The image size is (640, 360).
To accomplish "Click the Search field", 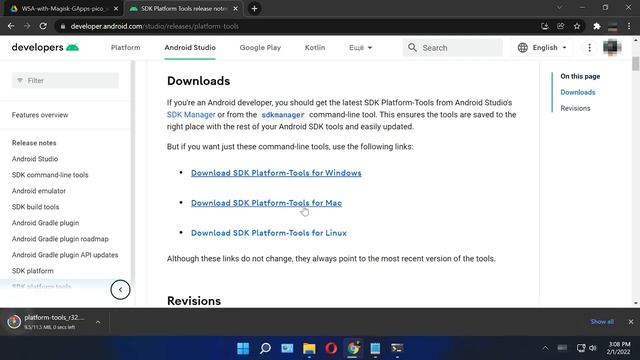I will point(453,47).
